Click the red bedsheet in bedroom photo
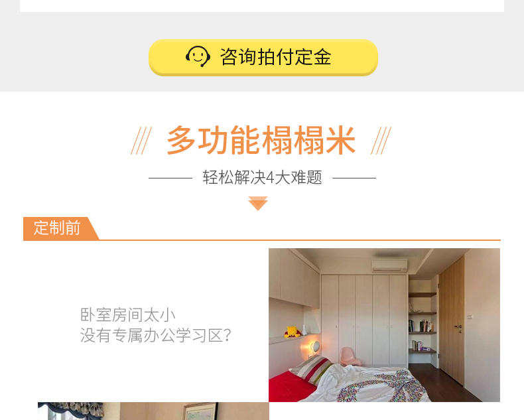This screenshot has height=420, width=524. pos(290,385)
